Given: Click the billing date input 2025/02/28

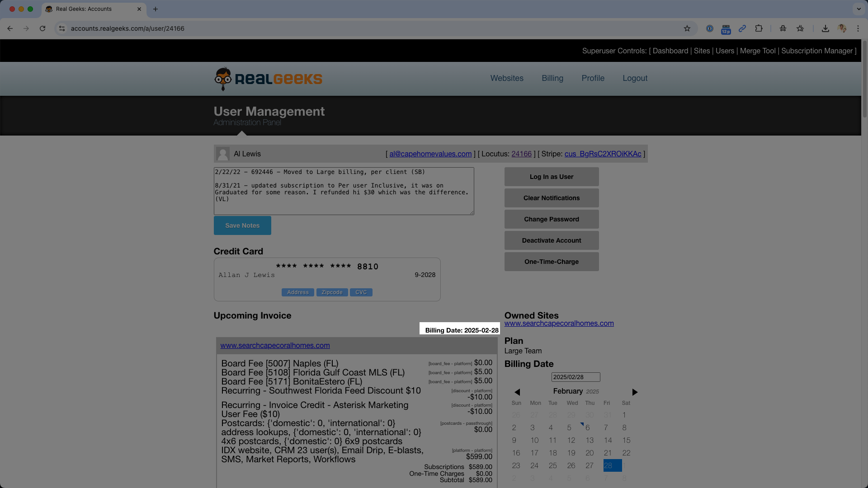Looking at the screenshot, I should tap(576, 377).
